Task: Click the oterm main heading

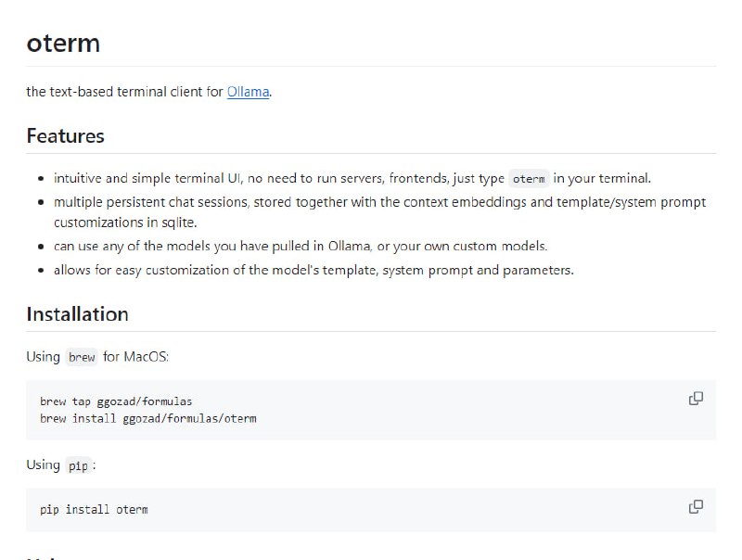Action: tap(63, 43)
